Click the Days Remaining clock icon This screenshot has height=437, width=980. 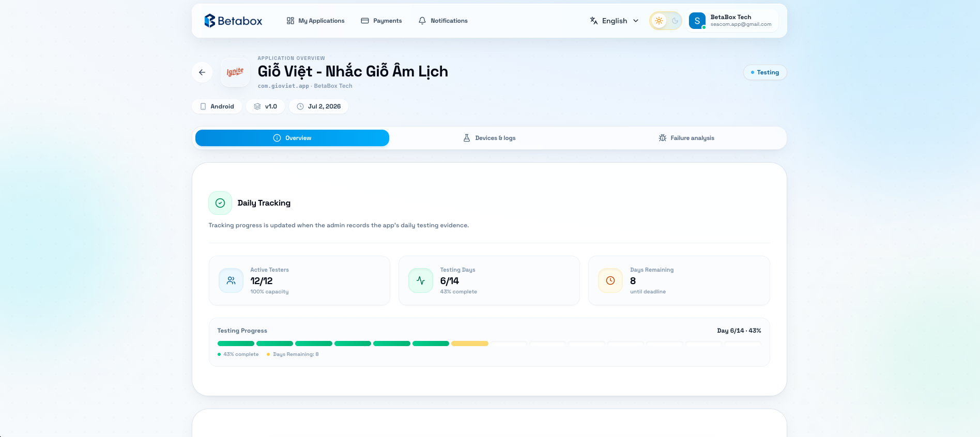[610, 280]
